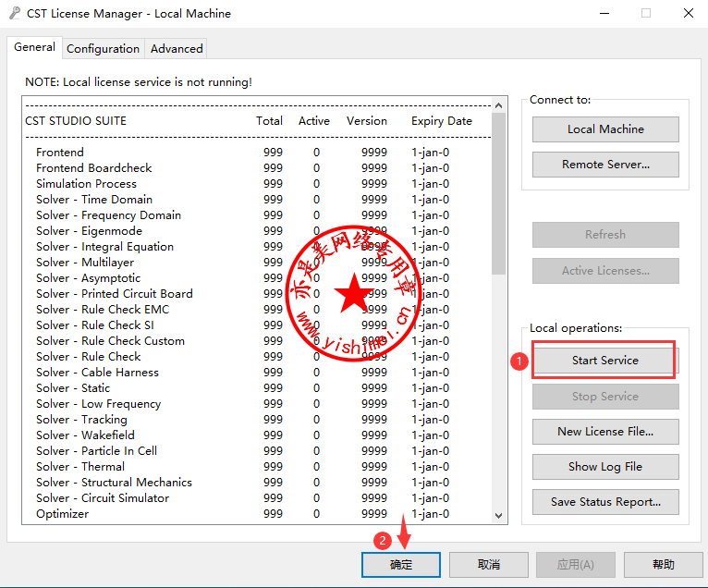708x588 pixels.
Task: Click the Total column header
Action: pos(269,121)
